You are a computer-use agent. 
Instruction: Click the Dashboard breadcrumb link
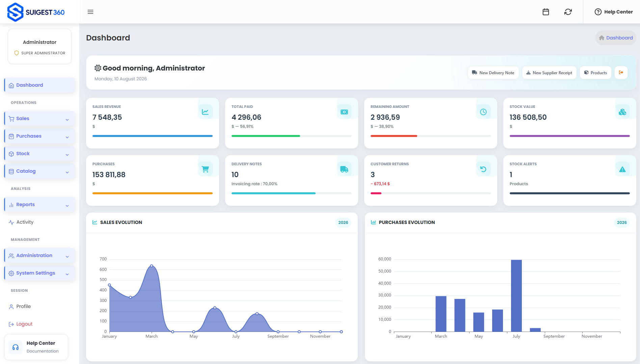pos(619,38)
